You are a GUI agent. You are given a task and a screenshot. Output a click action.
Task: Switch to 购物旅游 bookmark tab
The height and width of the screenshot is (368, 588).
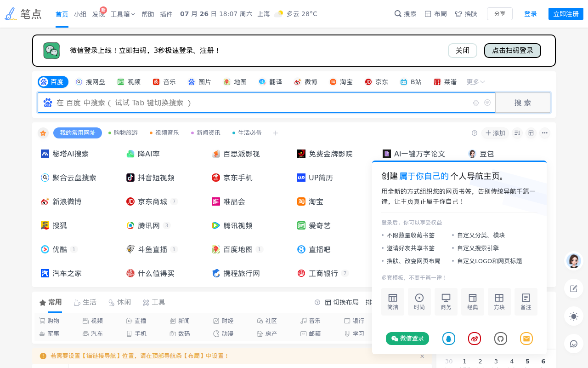pyautogui.click(x=123, y=133)
